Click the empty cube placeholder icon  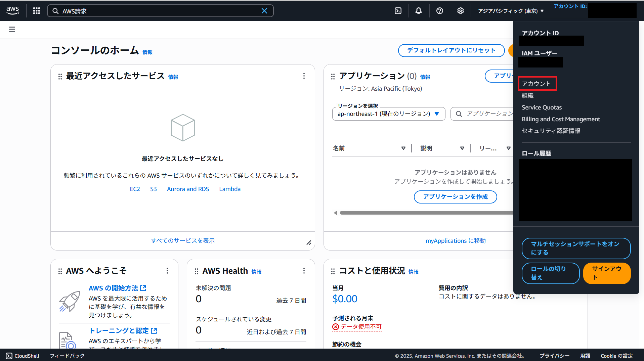tap(183, 128)
